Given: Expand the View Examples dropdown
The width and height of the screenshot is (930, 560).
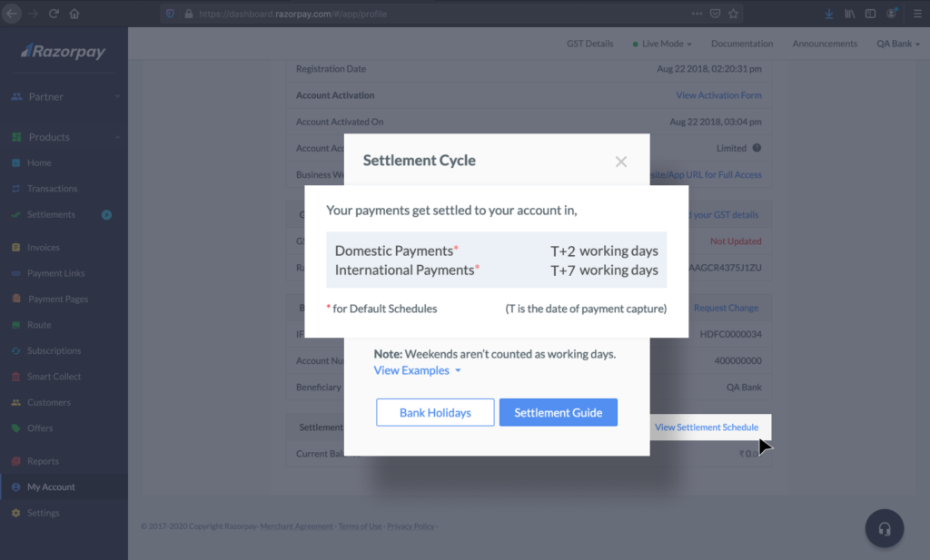Looking at the screenshot, I should pos(417,370).
